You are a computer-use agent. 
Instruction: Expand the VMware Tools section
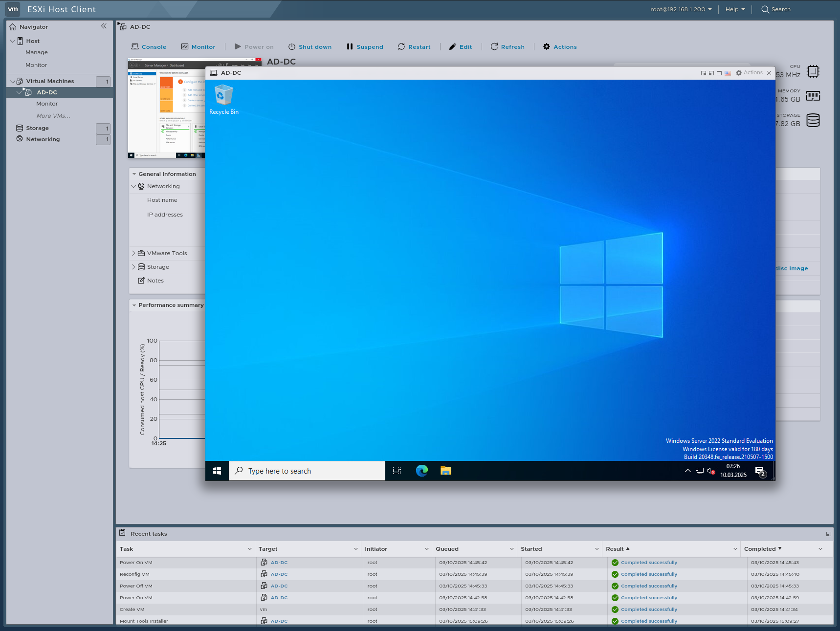click(133, 253)
